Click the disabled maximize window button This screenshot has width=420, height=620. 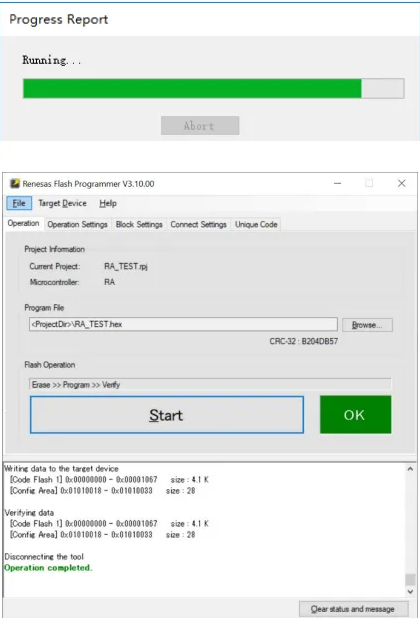click(x=369, y=183)
